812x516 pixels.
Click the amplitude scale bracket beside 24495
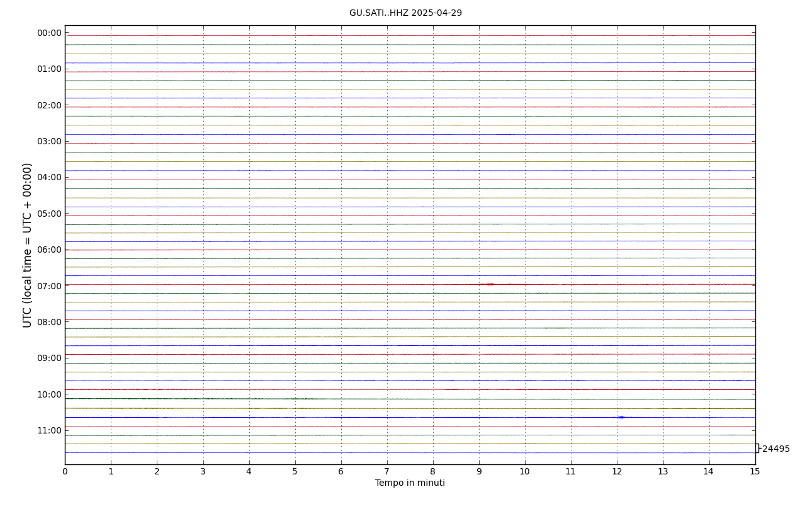pos(758,448)
